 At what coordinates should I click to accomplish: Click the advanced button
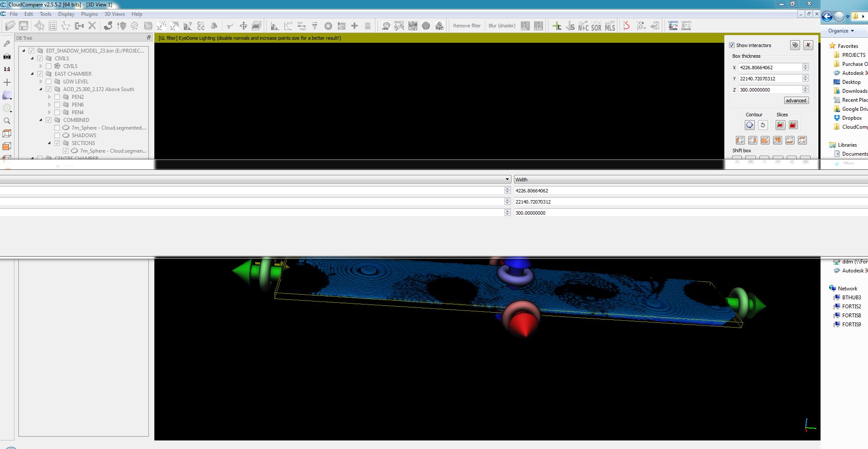(x=796, y=100)
